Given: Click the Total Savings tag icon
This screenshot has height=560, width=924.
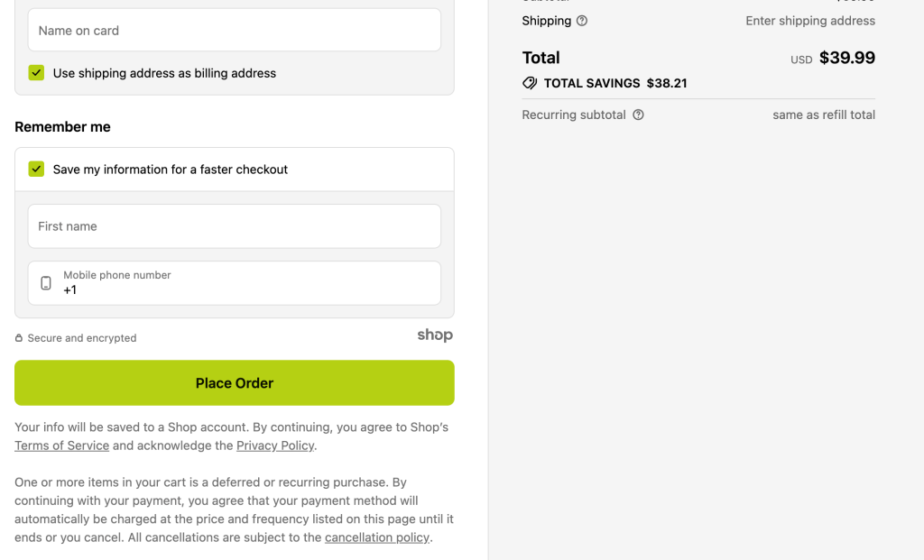Looking at the screenshot, I should tap(530, 83).
